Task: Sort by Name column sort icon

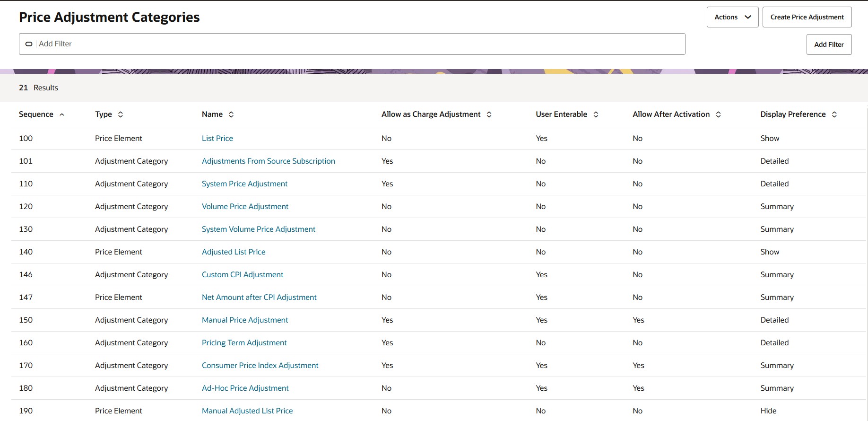Action: (x=231, y=114)
